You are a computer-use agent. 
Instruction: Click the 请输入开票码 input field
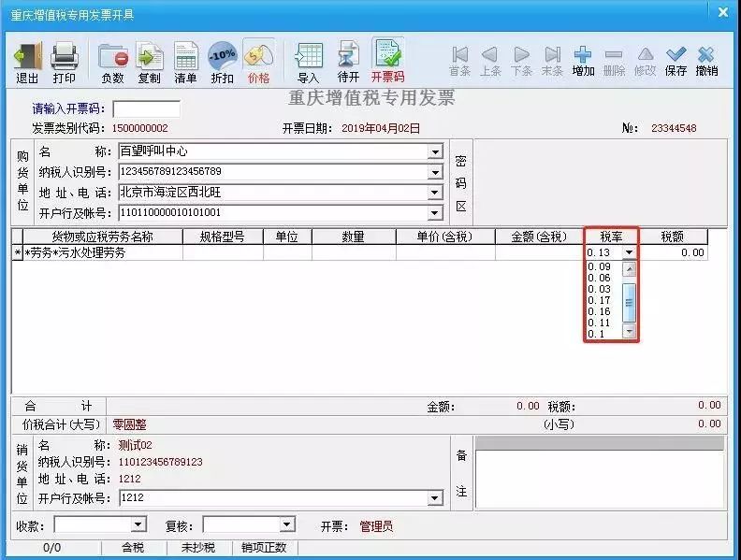(x=146, y=109)
